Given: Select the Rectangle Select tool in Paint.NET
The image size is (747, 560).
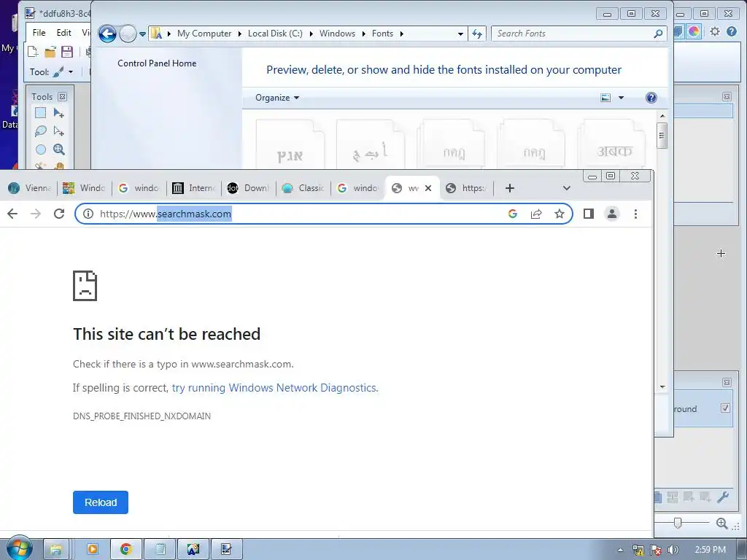Looking at the screenshot, I should (41, 113).
